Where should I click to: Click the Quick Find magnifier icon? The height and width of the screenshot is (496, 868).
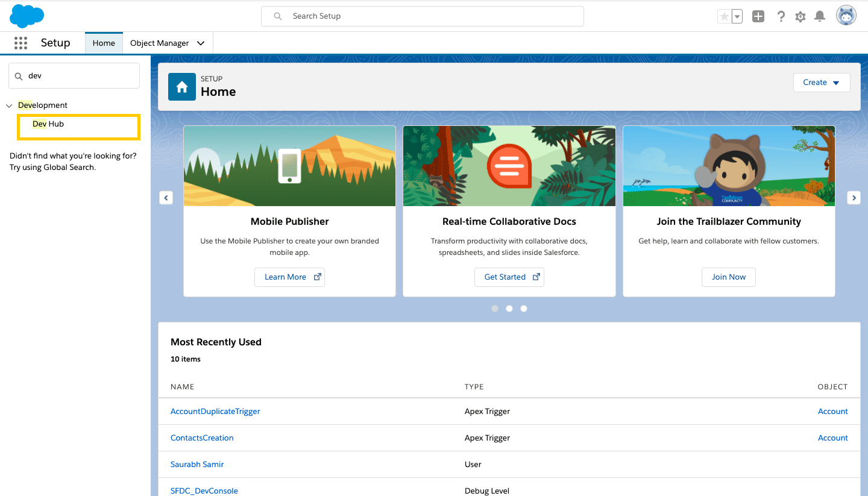point(19,76)
